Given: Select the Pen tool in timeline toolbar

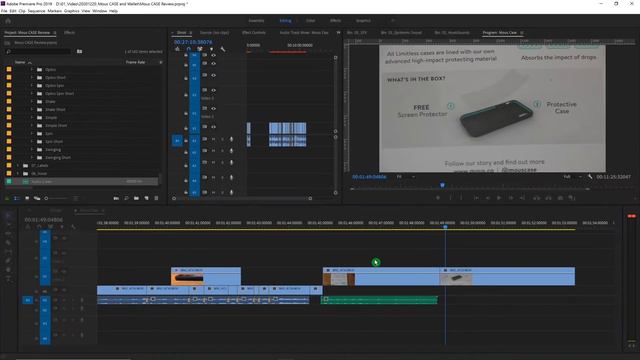Looking at the screenshot, I should click(x=8, y=260).
